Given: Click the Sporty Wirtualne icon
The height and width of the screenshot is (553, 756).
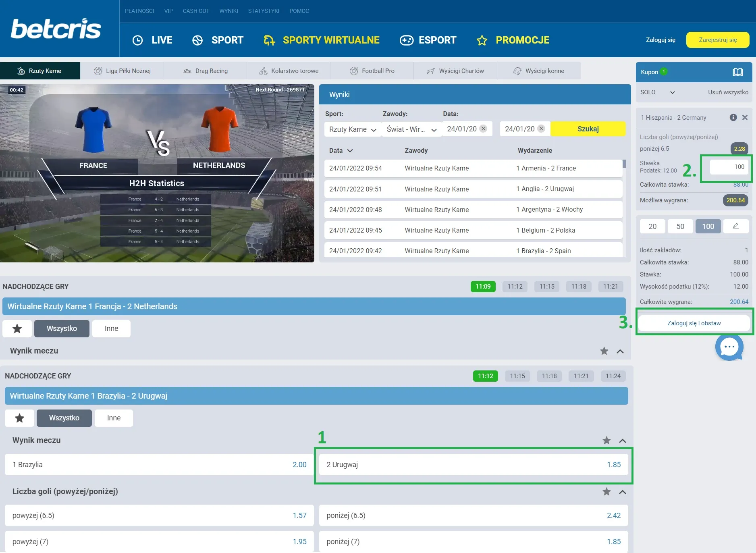Looking at the screenshot, I should [x=269, y=40].
